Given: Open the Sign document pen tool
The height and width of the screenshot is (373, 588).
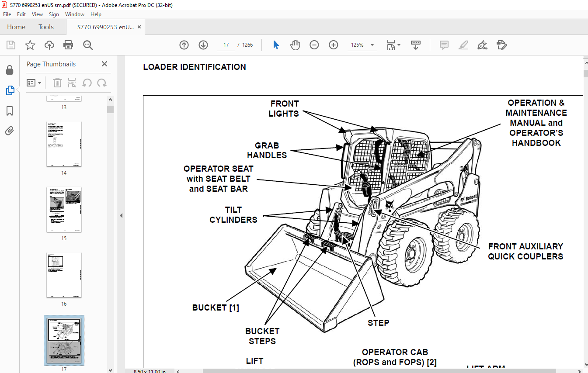Looking at the screenshot, I should 483,45.
